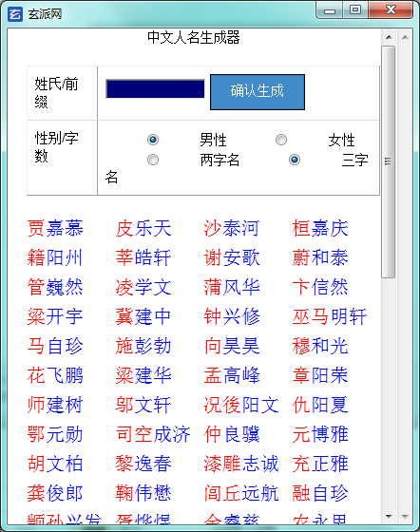Select the generated name 贾嘉慕
The image size is (420, 532).
55,228
